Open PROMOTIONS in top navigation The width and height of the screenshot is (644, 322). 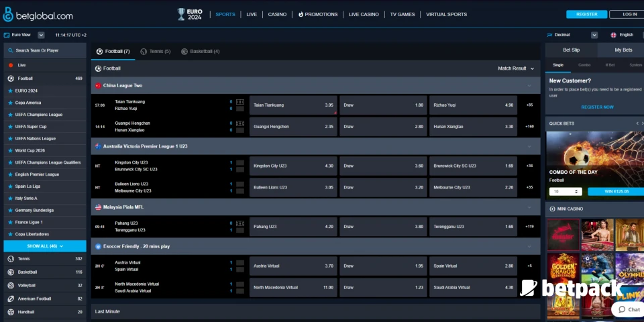(318, 14)
